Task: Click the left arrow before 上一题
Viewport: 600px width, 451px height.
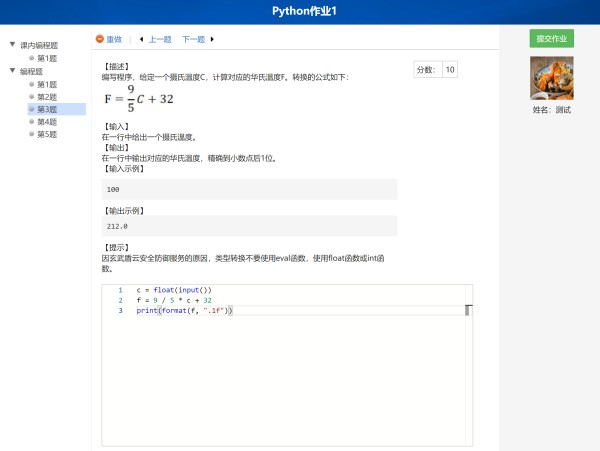Action: [x=141, y=39]
